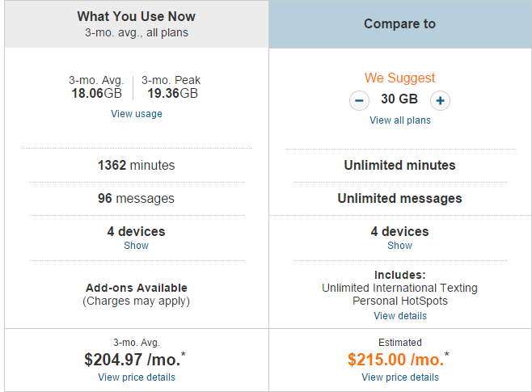View price details below $215.00 estimate
Screen dimensions: 532x392
point(400,377)
